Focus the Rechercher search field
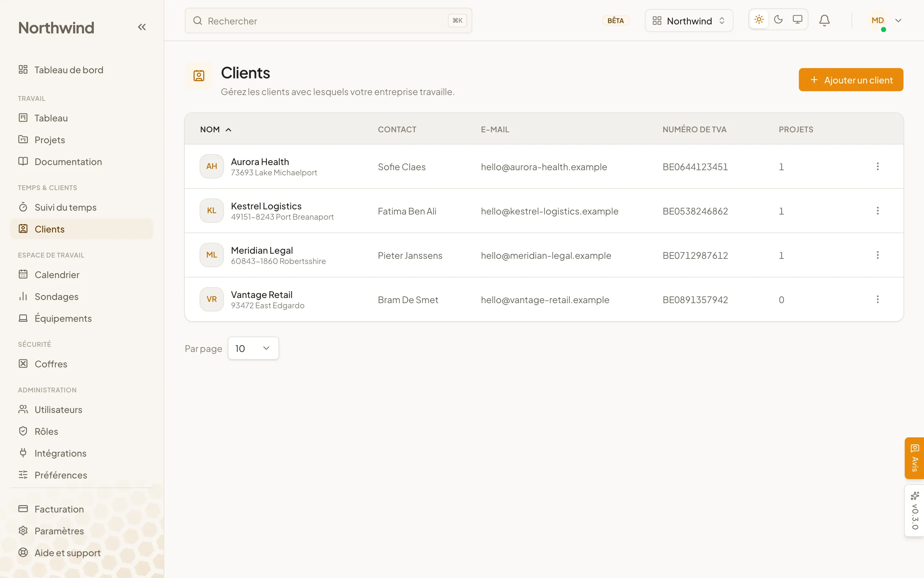This screenshot has width=924, height=578. click(328, 21)
